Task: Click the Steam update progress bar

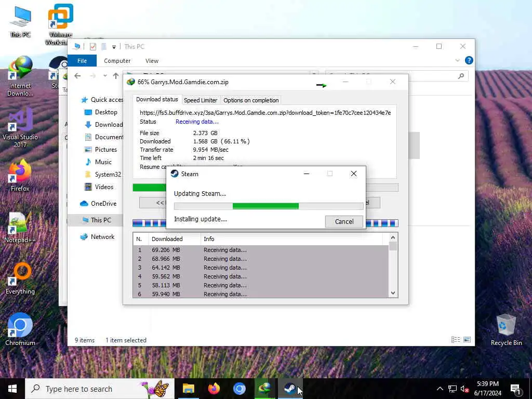Action: pos(269,206)
